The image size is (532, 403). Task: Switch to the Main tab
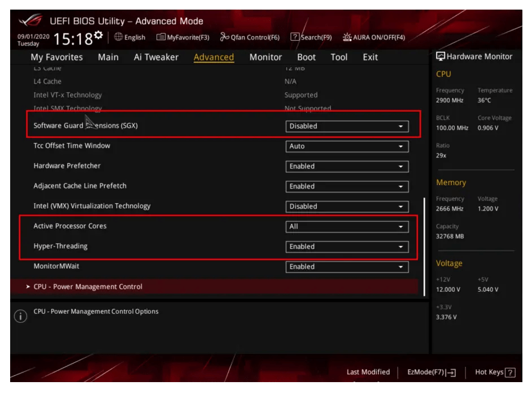(x=108, y=57)
